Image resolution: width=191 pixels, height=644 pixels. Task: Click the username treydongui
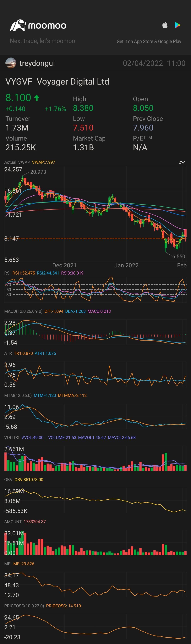click(x=37, y=63)
